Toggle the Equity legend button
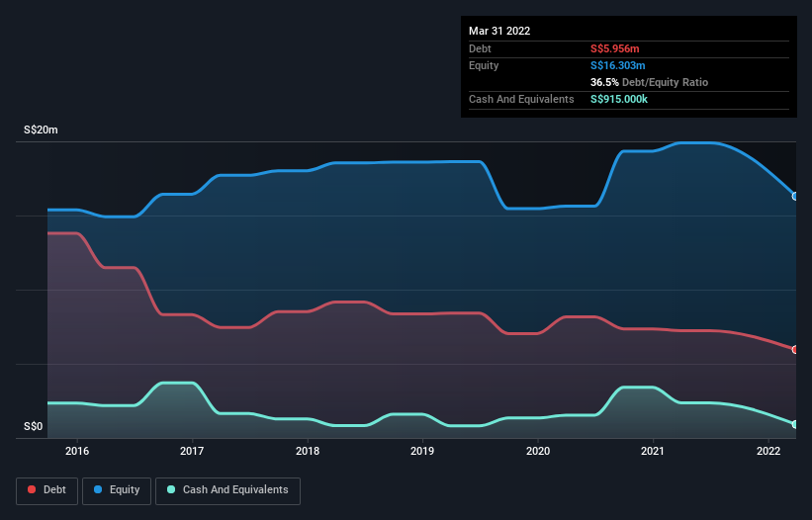 pos(117,490)
